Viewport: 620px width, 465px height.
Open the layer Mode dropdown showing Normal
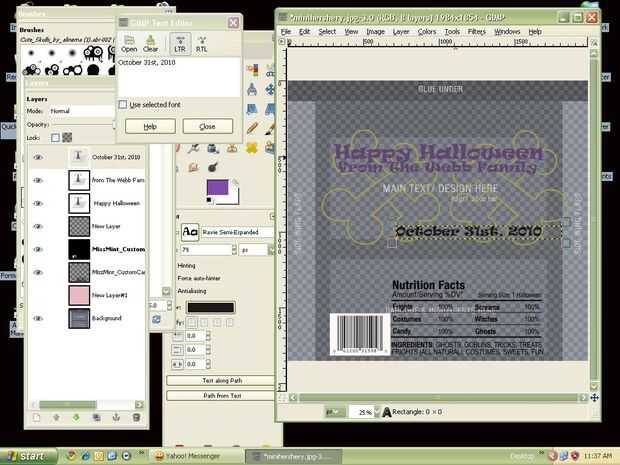point(81,111)
